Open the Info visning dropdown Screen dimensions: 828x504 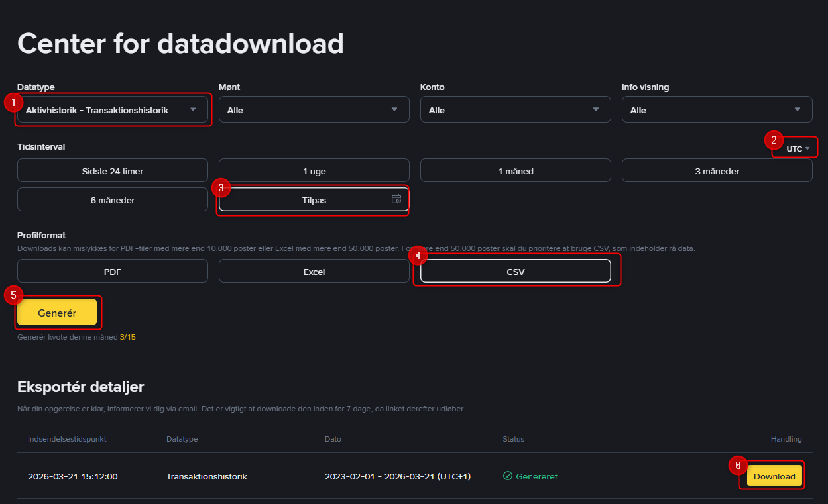pyautogui.click(x=717, y=109)
